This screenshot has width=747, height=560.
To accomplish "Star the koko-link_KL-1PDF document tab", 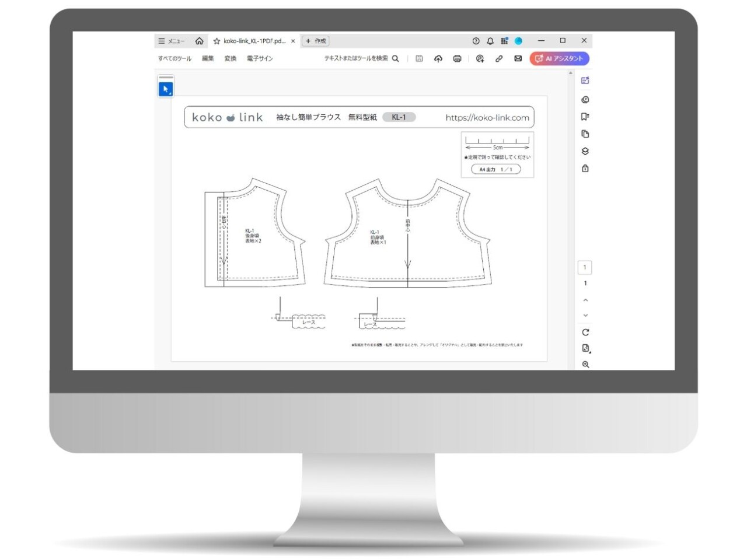I will pos(217,41).
